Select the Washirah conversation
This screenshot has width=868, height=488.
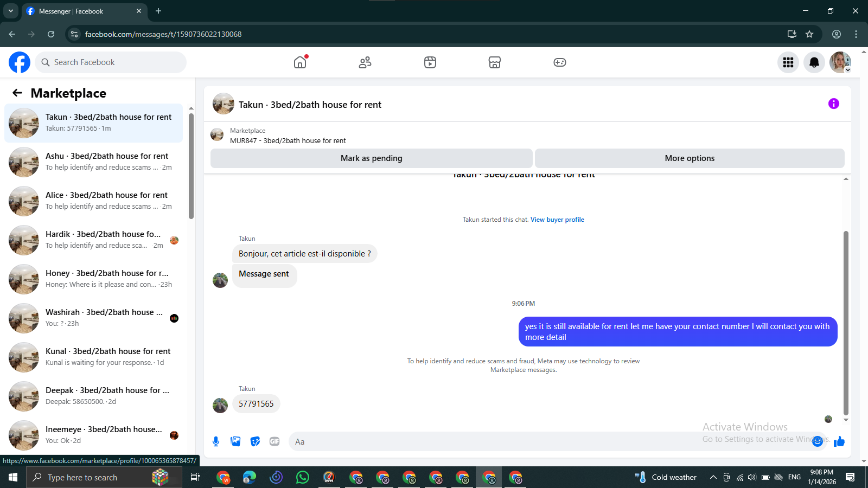click(94, 318)
